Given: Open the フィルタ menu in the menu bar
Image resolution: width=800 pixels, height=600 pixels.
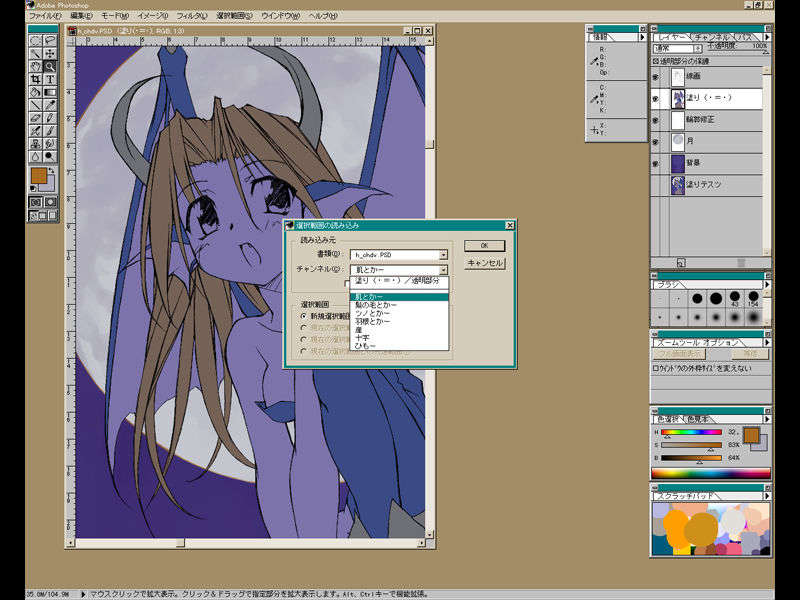Looking at the screenshot, I should [191, 16].
